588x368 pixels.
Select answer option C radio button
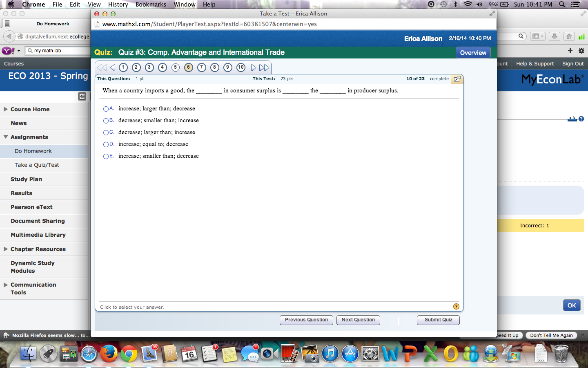106,132
